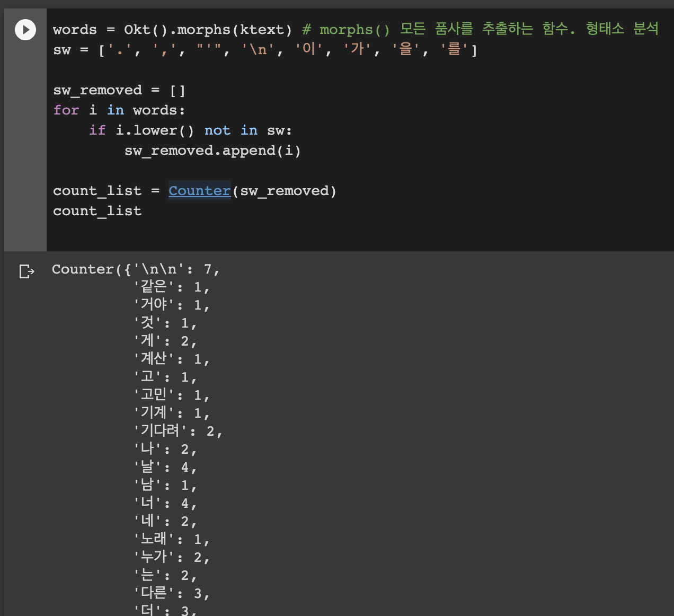
Task: Click the output entry '남': 1
Action: (x=165, y=486)
